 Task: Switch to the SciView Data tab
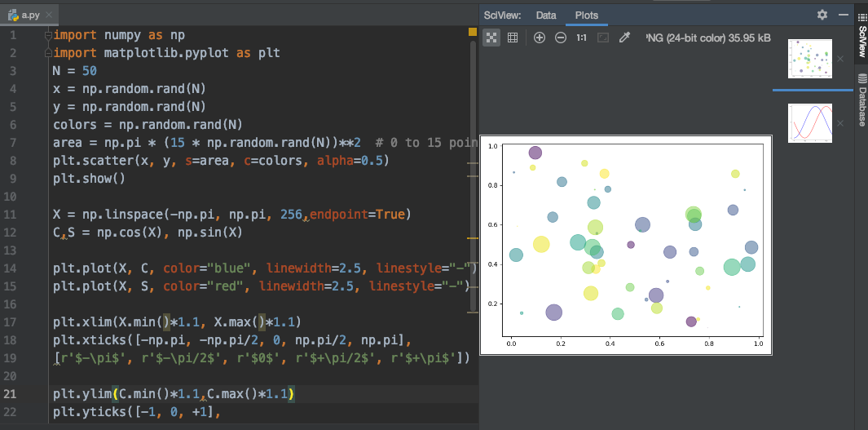[546, 16]
